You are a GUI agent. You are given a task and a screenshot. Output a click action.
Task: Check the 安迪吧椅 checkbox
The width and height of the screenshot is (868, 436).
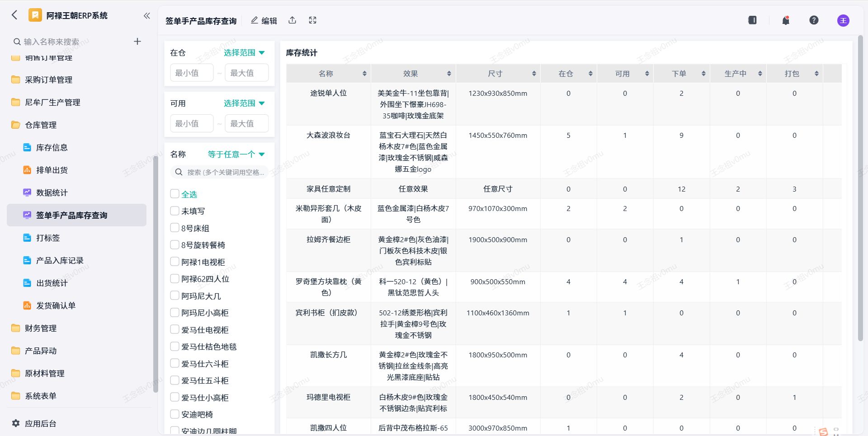point(175,414)
